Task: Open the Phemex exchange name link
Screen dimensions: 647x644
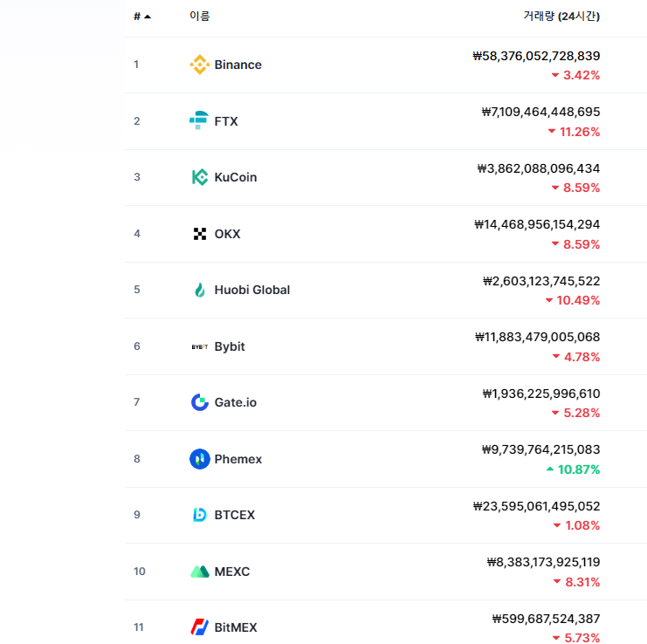Action: click(x=237, y=459)
